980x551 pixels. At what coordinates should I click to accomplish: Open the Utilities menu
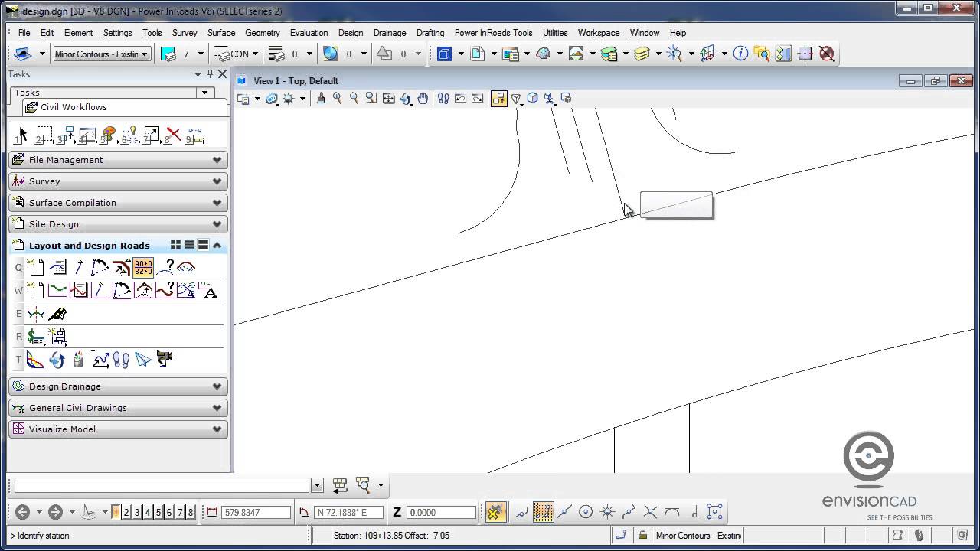(x=555, y=33)
